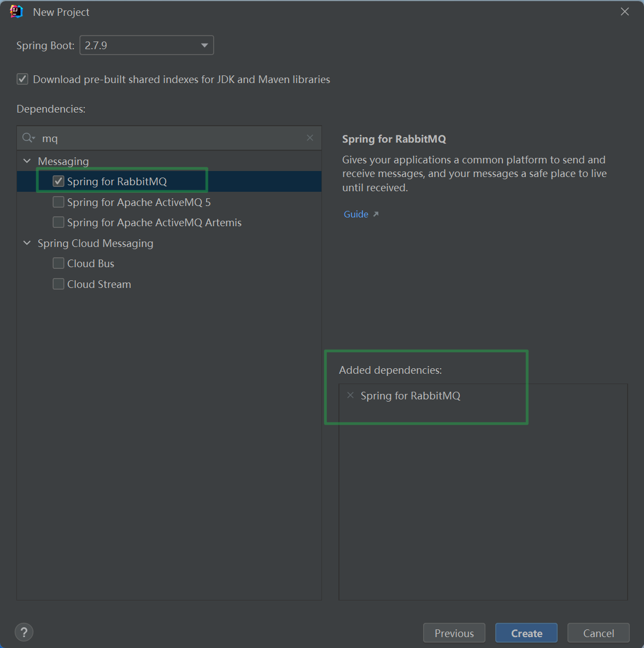
Task: Click the IntelliJ IDEA logo icon
Action: (x=16, y=12)
